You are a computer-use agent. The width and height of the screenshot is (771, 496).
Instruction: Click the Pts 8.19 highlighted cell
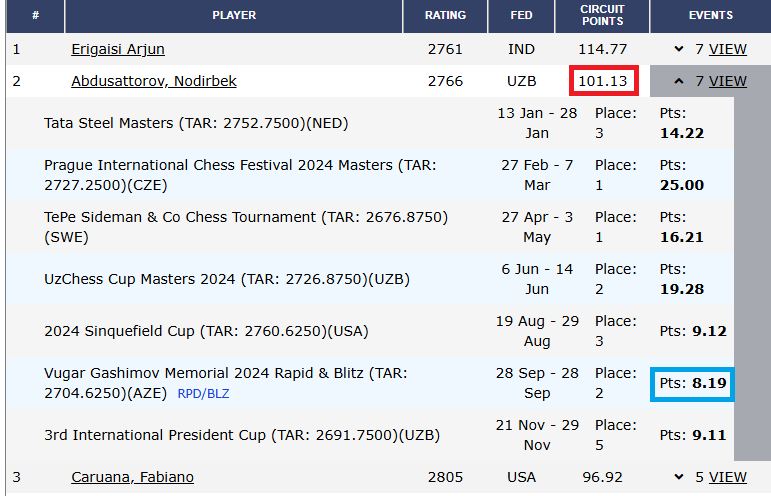pos(693,383)
